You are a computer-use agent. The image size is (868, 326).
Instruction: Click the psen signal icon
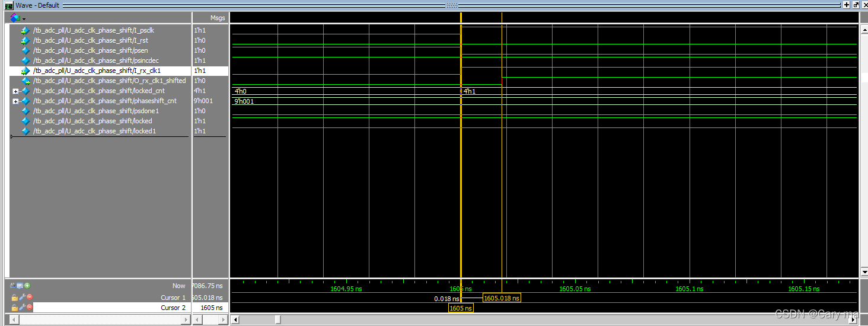[x=25, y=50]
